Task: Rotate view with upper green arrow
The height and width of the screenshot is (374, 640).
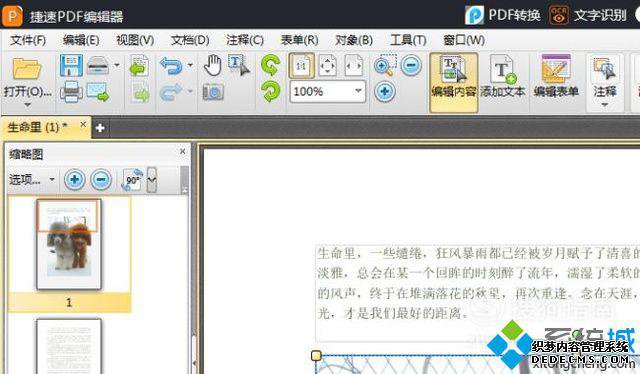Action: (x=270, y=65)
